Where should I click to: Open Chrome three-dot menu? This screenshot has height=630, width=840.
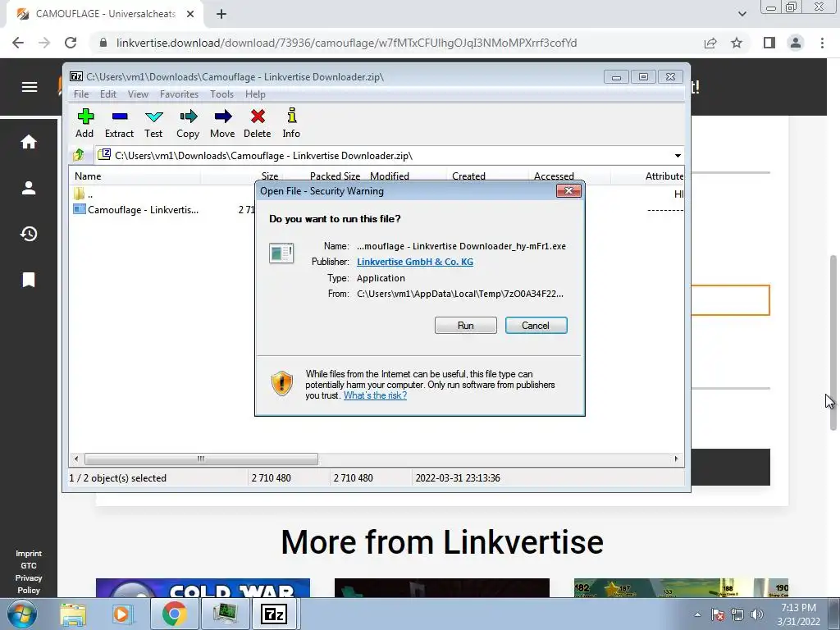pos(822,43)
